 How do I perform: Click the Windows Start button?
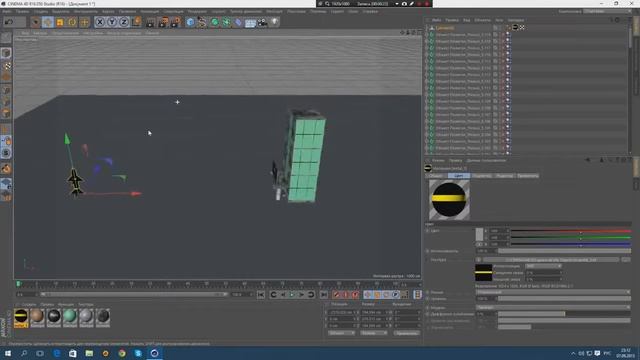(8, 353)
